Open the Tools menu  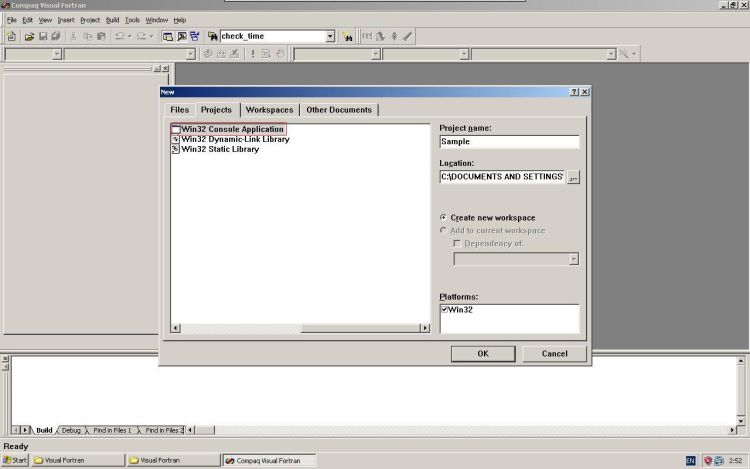tap(132, 20)
